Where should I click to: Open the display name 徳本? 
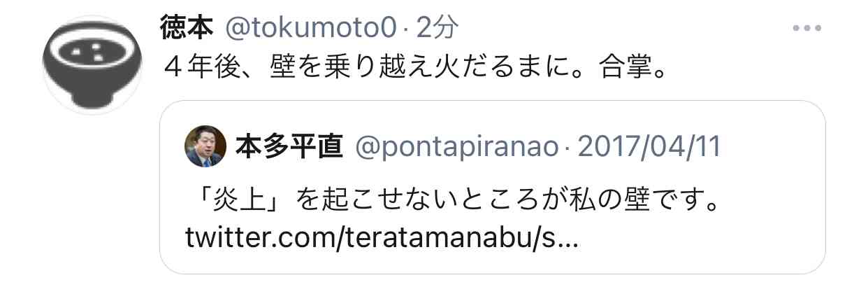[x=187, y=28]
